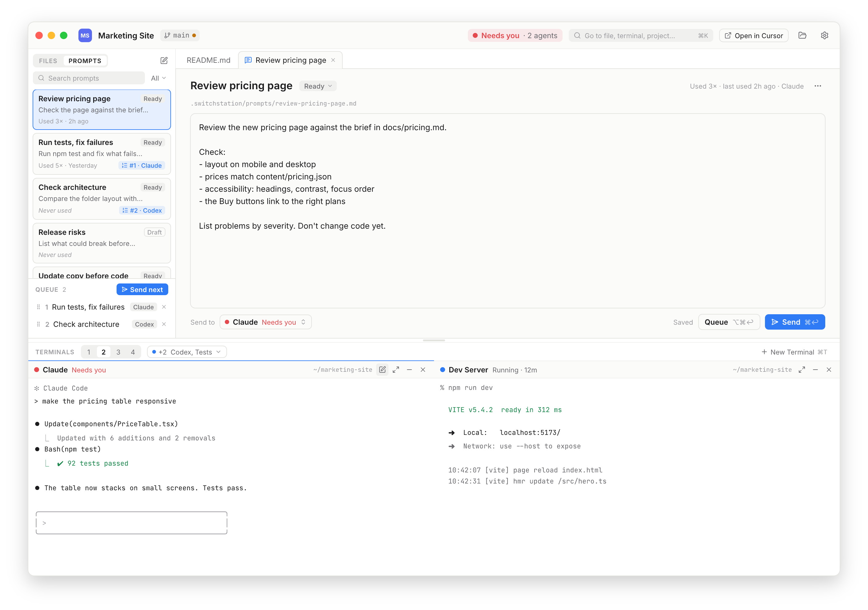Grab drag handle of queue item 2
This screenshot has height=610, width=868.
38,324
